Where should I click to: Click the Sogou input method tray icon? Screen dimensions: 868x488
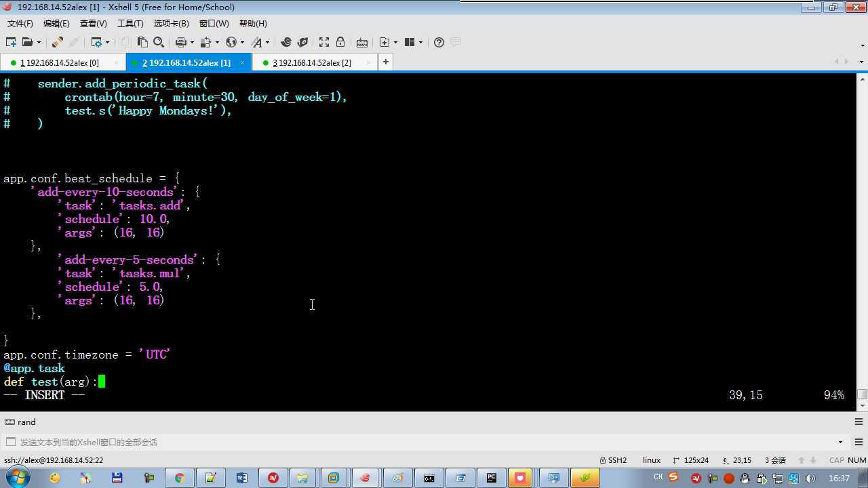point(673,477)
